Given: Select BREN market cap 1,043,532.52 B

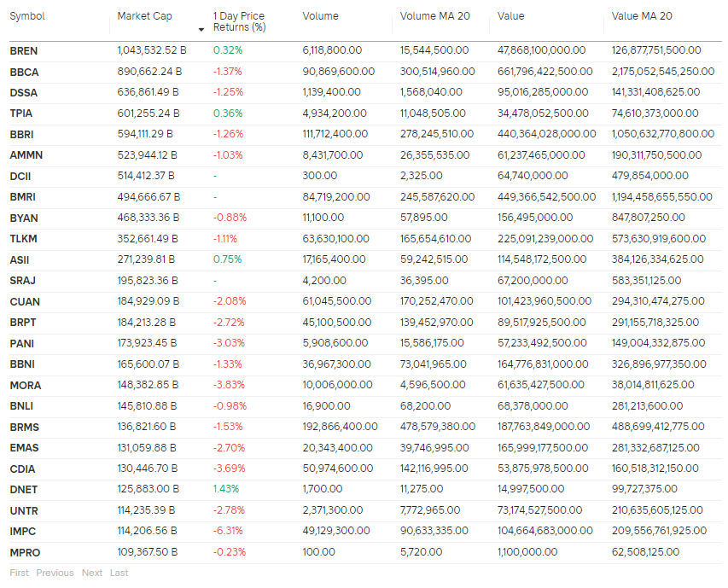Looking at the screenshot, I should coord(152,50).
